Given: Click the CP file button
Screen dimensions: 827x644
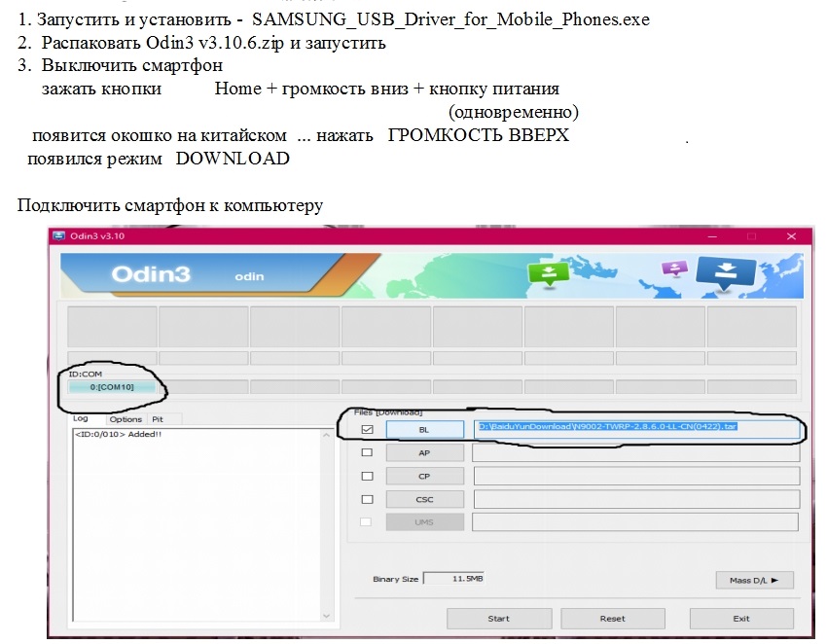Looking at the screenshot, I should tap(424, 476).
